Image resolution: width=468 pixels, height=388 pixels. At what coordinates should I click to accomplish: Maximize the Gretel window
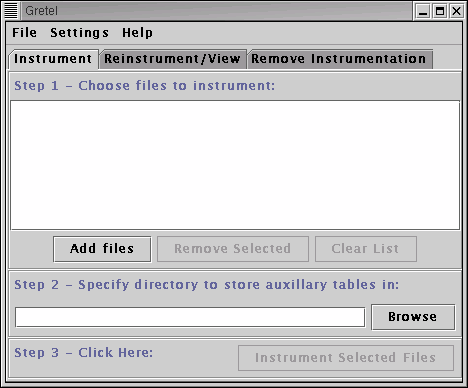click(x=440, y=12)
